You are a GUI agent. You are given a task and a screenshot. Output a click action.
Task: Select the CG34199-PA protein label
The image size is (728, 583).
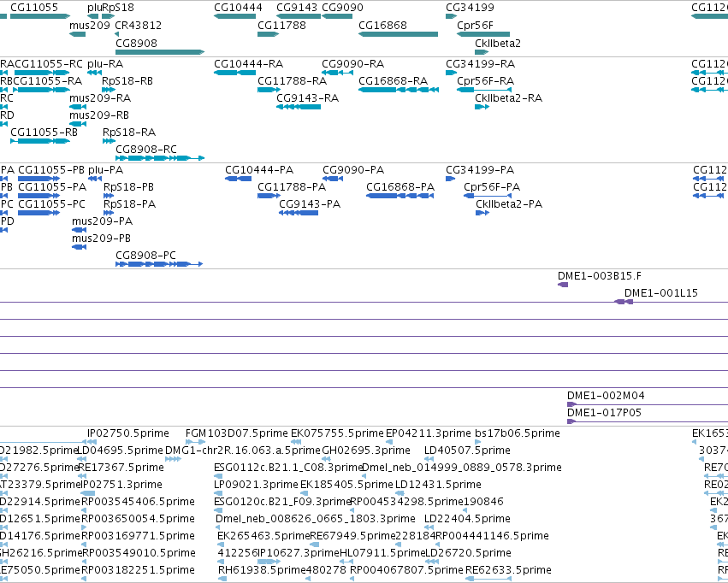point(480,170)
